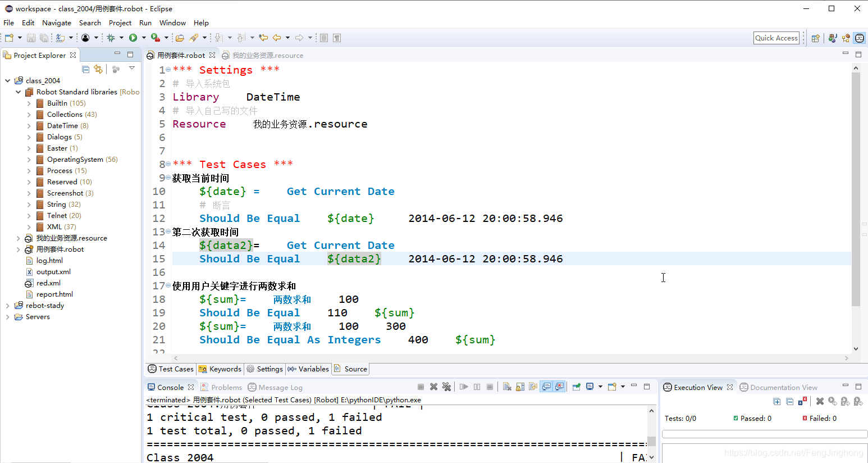This screenshot has width=868, height=463.
Task: Collapse All in Project Explorer
Action: click(86, 69)
